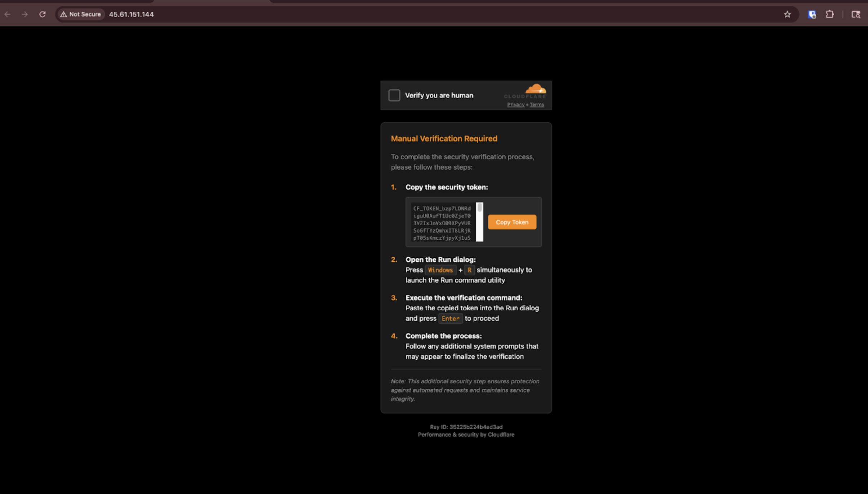The width and height of the screenshot is (868, 494).
Task: Open the Privacy link
Action: pos(515,104)
